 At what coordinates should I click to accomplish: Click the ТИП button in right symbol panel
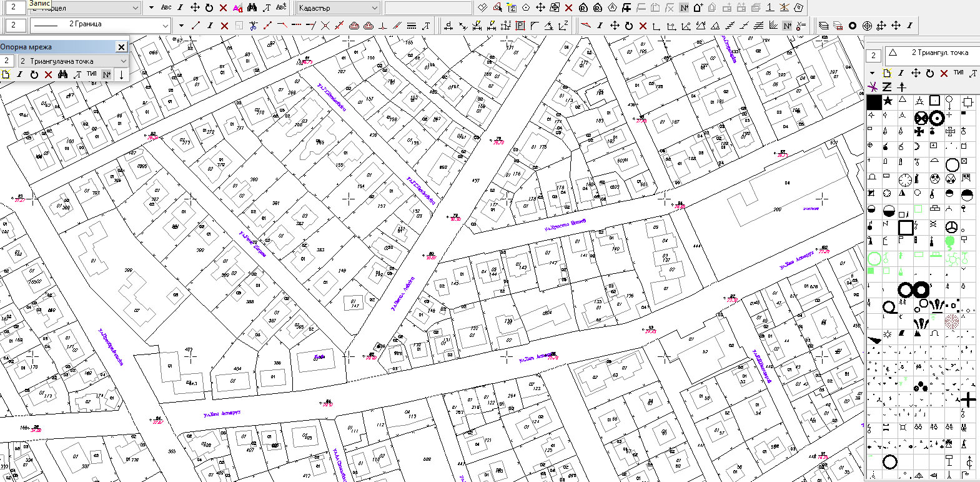click(x=958, y=73)
